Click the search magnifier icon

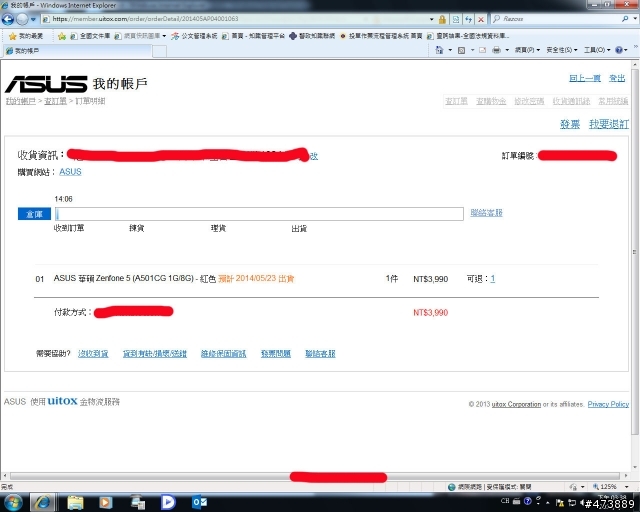point(624,19)
